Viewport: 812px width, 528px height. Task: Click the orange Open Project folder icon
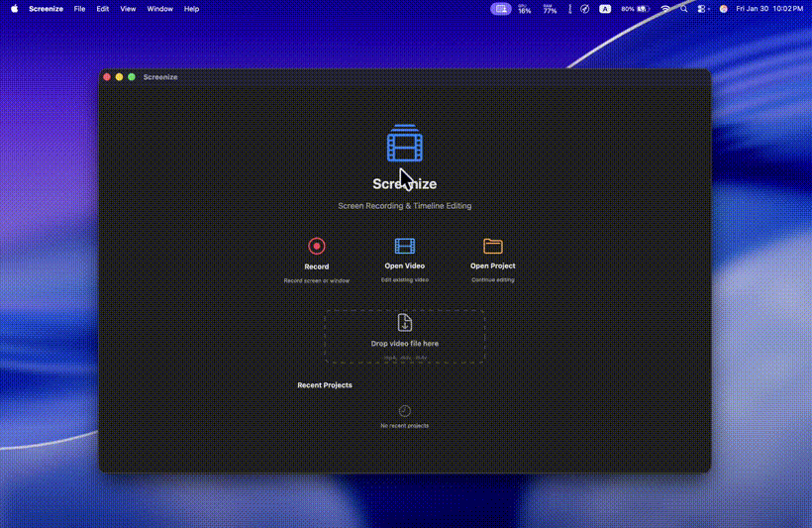pyautogui.click(x=493, y=247)
